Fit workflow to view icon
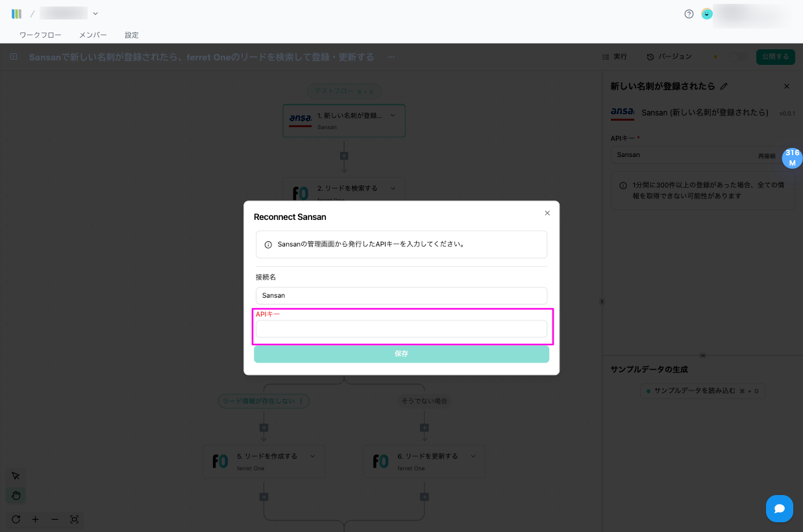 (x=74, y=519)
